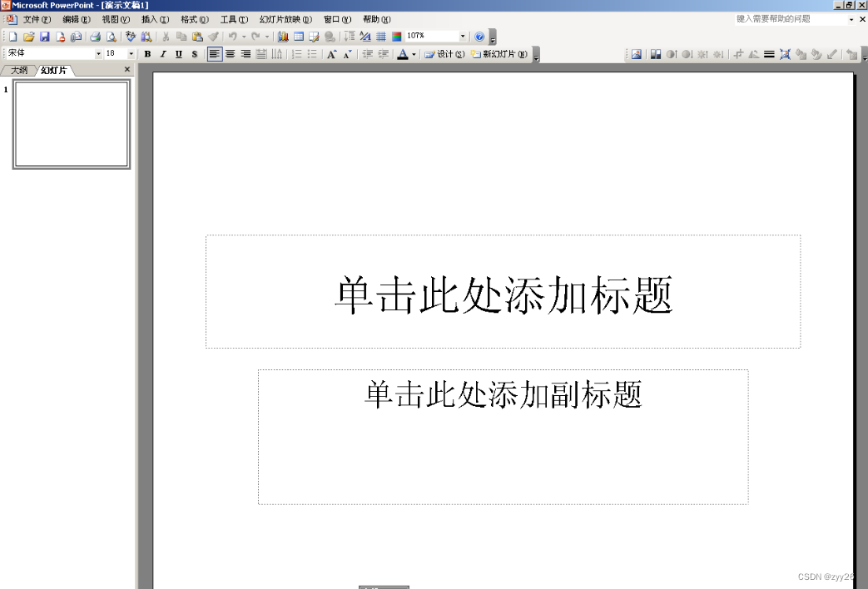Toggle bulleted list formatting
The height and width of the screenshot is (589, 868).
point(312,54)
